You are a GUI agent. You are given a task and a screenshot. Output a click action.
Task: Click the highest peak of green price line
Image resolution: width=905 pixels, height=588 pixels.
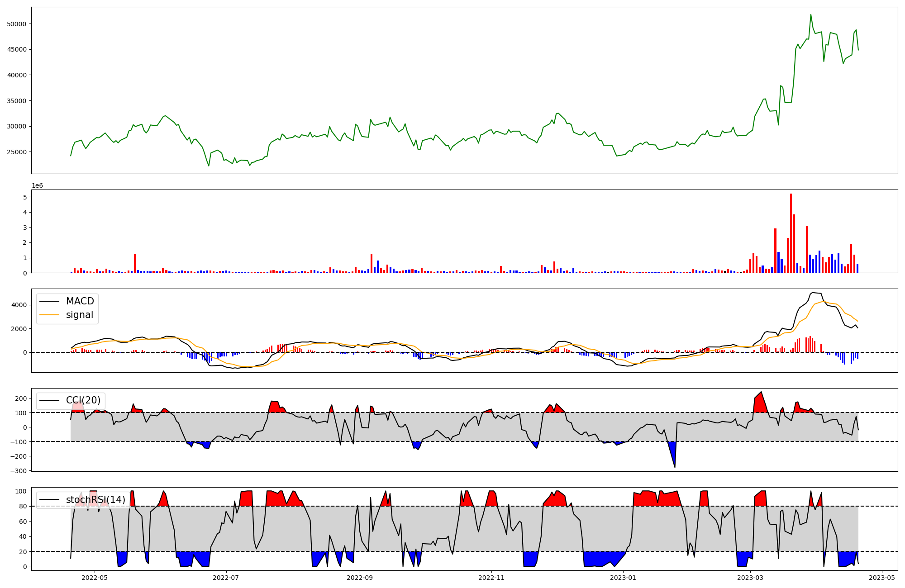810,15
